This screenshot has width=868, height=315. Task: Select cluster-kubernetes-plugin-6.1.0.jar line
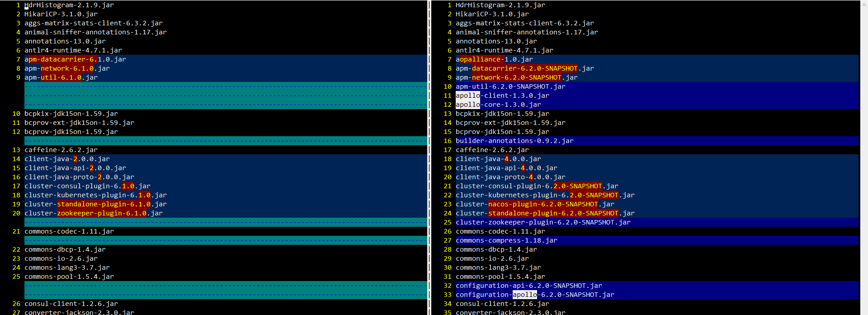pos(95,195)
